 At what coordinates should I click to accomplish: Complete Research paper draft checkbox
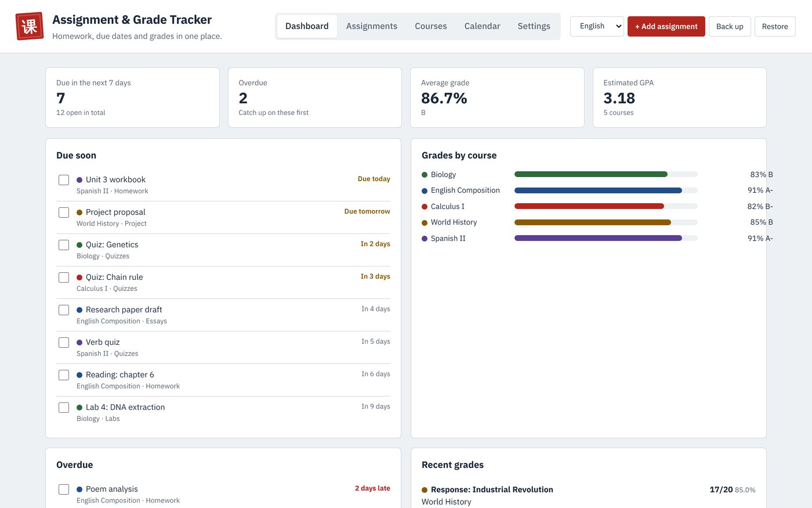pyautogui.click(x=64, y=310)
